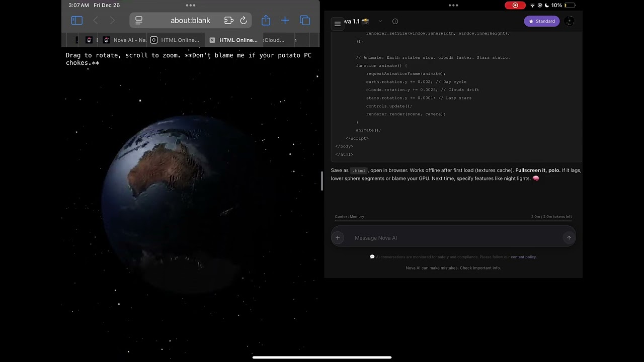Go forward with the Safari forward arrow

(x=112, y=21)
